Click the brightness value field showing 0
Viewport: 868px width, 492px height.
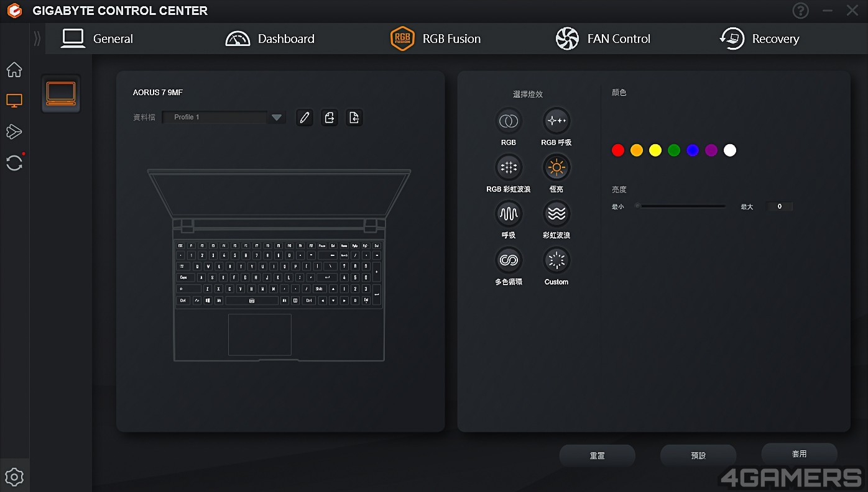pyautogui.click(x=779, y=206)
